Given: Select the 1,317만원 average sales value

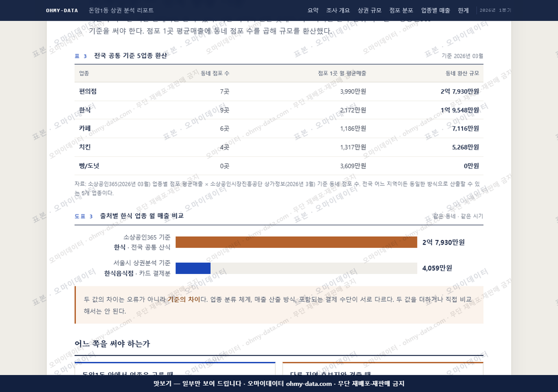Looking at the screenshot, I should click(x=353, y=147).
